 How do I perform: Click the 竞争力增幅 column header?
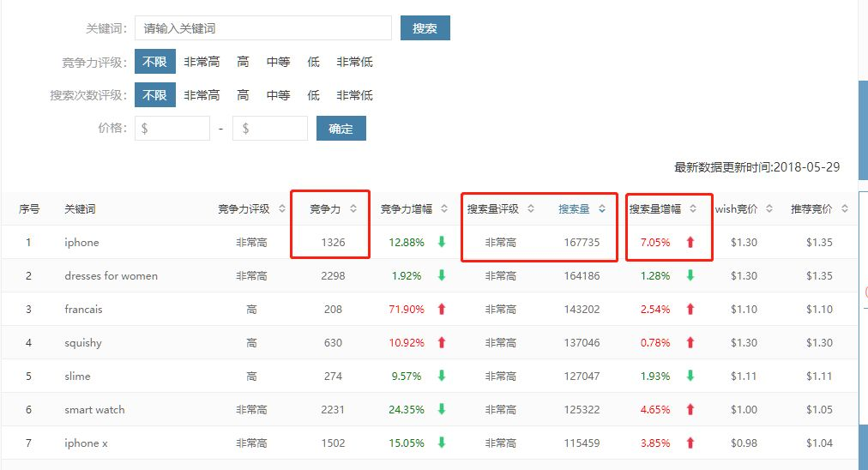pyautogui.click(x=407, y=208)
